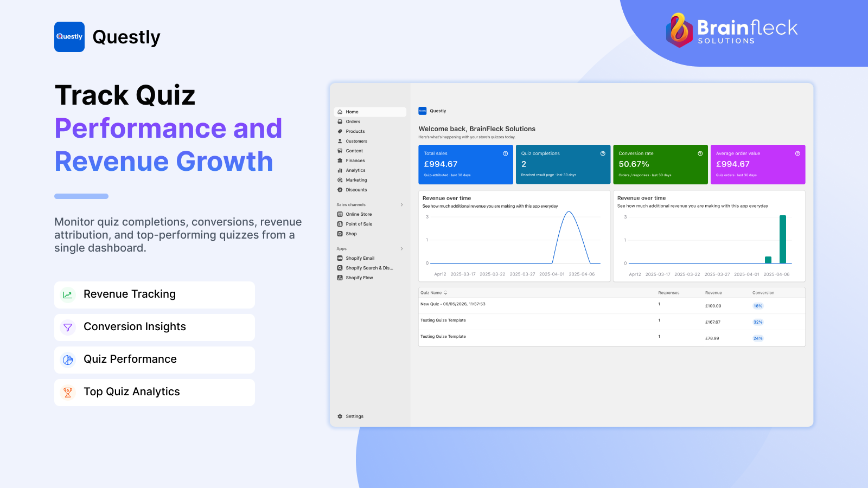Open the Average order value stat card
This screenshot has height=488, width=868.
tap(758, 164)
